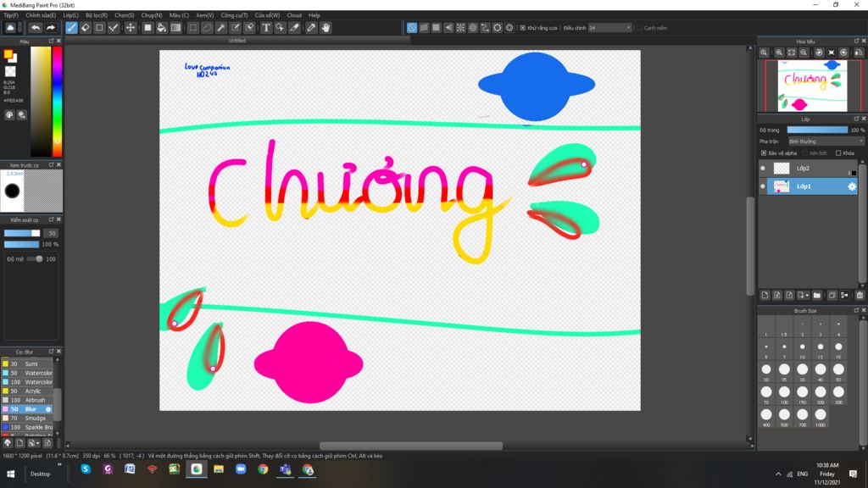Toggle Lớp1 layer visibility
868x488 pixels.
763,186
